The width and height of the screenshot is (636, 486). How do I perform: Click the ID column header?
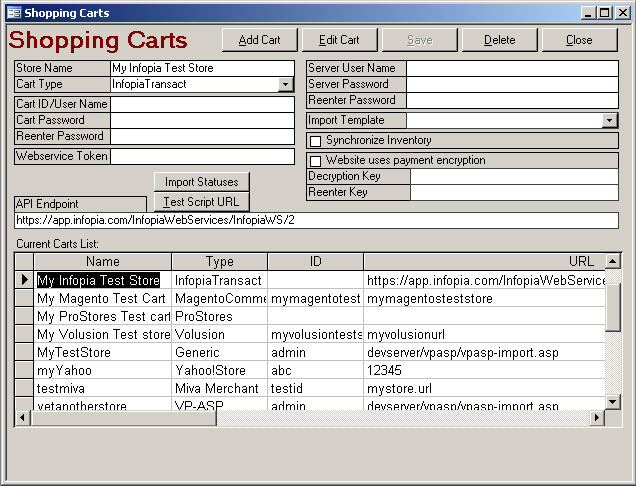point(316,262)
